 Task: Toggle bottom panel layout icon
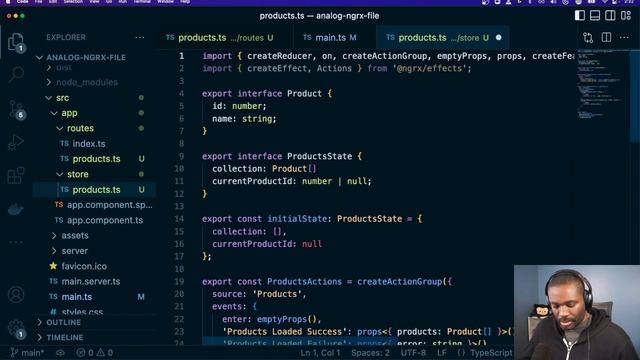click(x=595, y=16)
